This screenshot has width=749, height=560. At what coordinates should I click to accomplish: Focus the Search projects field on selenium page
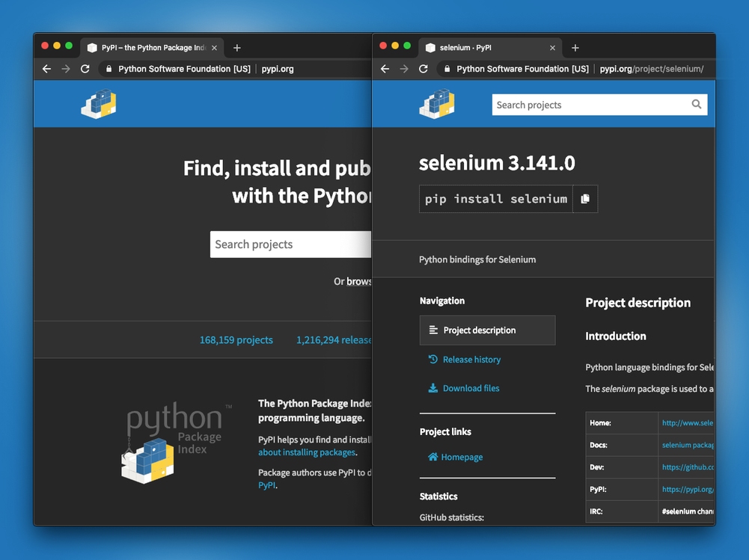[x=599, y=105]
